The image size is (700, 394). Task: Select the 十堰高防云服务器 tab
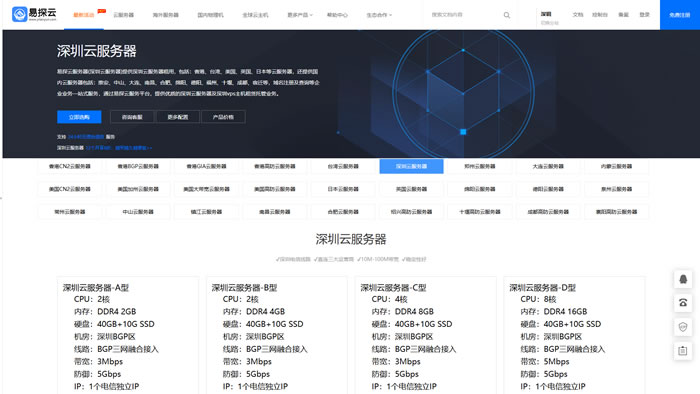point(479,212)
